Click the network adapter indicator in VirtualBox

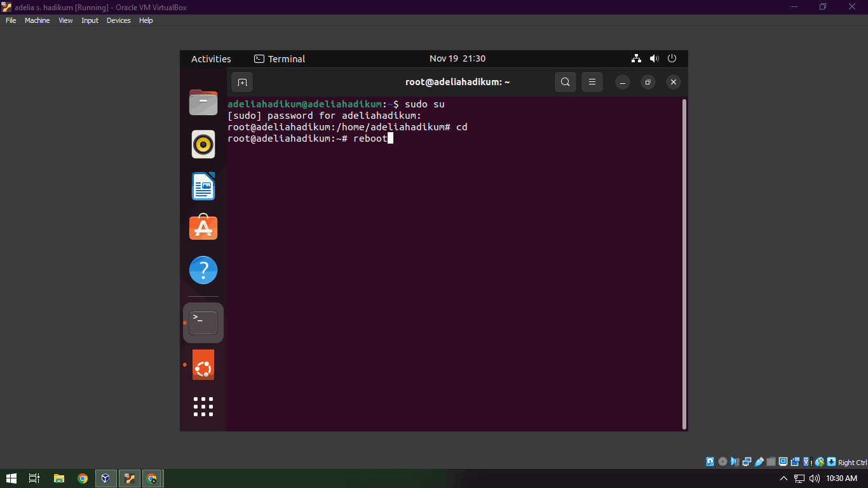point(747,462)
